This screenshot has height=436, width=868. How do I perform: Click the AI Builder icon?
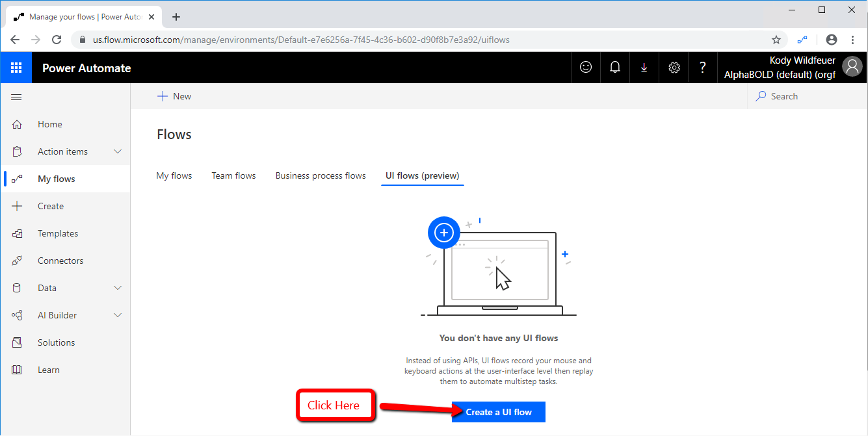pos(17,315)
